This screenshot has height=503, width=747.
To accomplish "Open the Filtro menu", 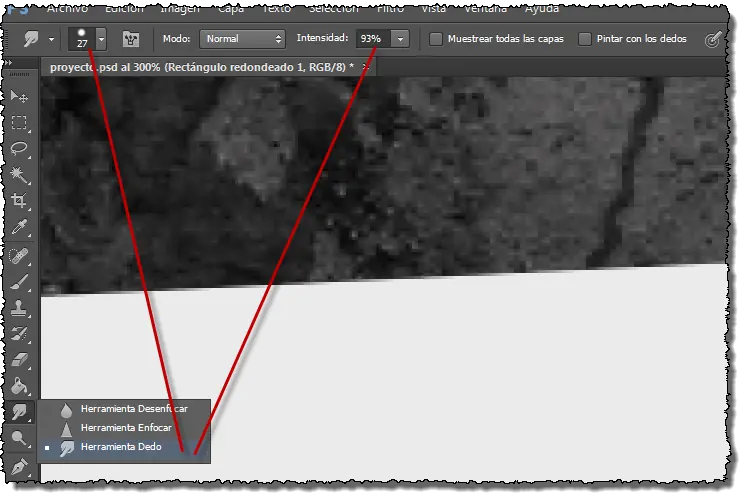I will 391,9.
